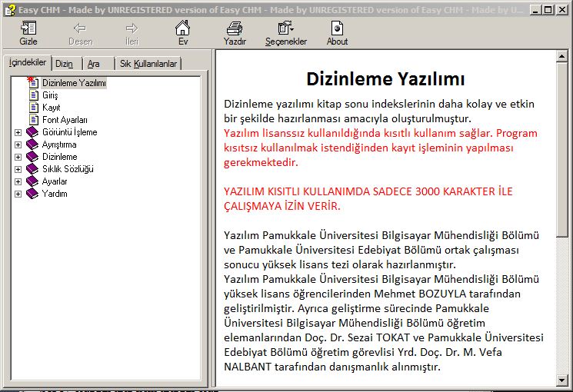Select the Görüntü İşleme book label
The width and height of the screenshot is (573, 392).
(x=69, y=132)
